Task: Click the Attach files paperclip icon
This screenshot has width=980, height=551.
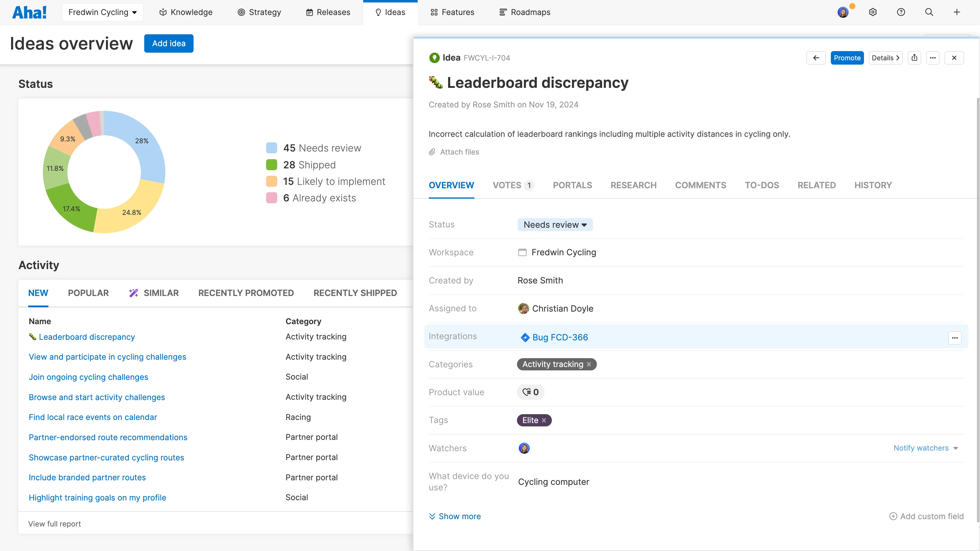Action: pyautogui.click(x=432, y=152)
